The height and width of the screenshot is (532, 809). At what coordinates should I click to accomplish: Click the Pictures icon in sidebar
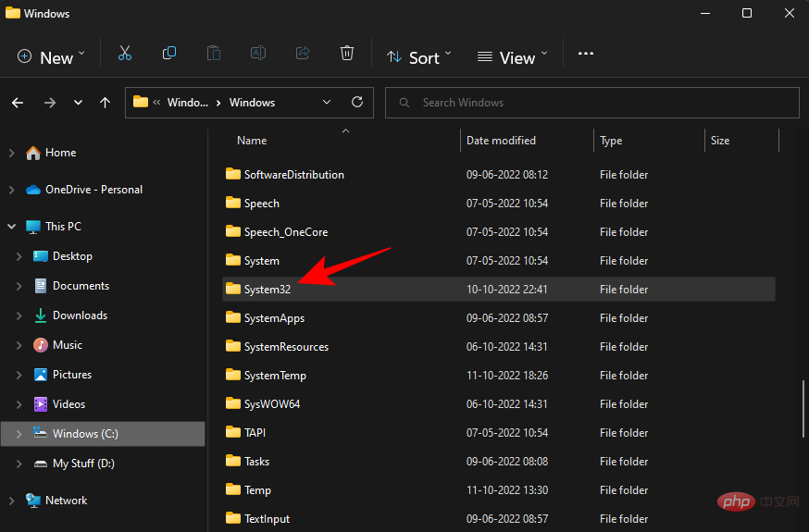pos(40,375)
